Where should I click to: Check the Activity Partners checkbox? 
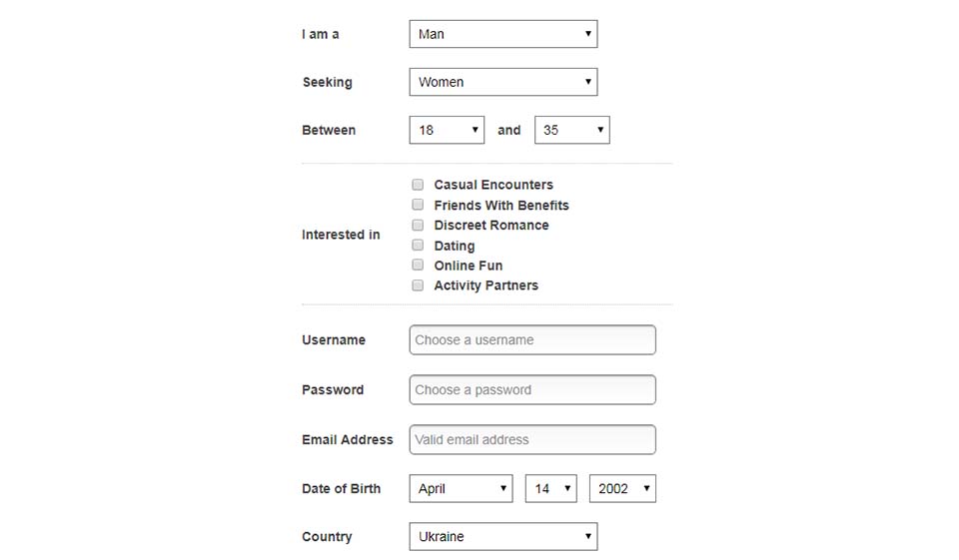(x=418, y=285)
